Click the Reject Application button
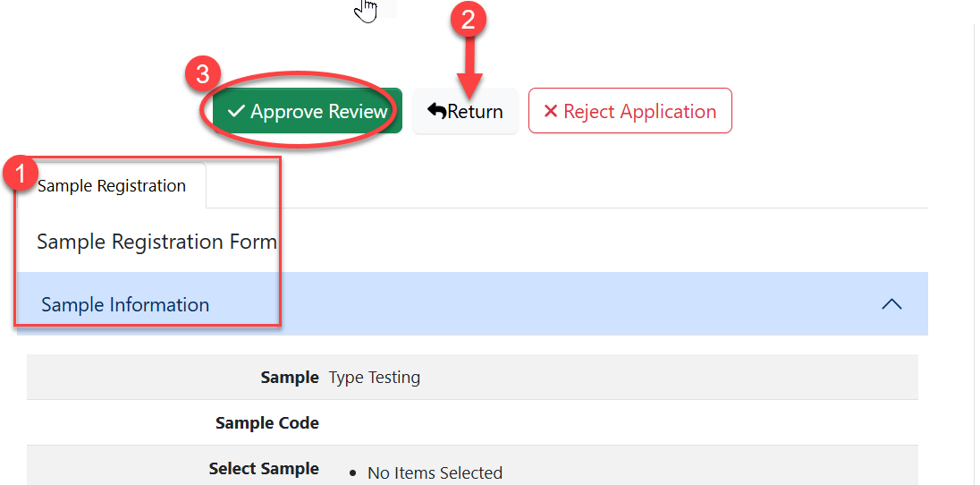 (629, 111)
